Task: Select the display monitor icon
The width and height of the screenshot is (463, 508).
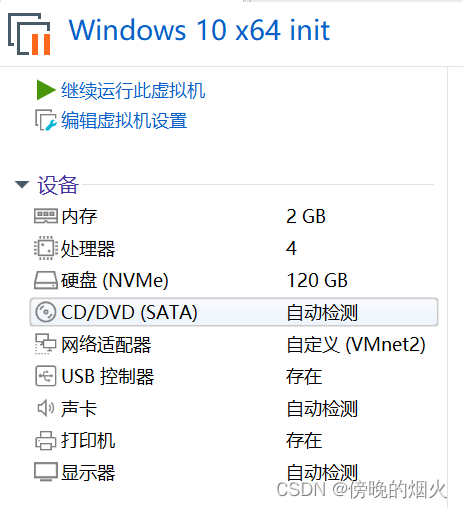Action: click(46, 472)
